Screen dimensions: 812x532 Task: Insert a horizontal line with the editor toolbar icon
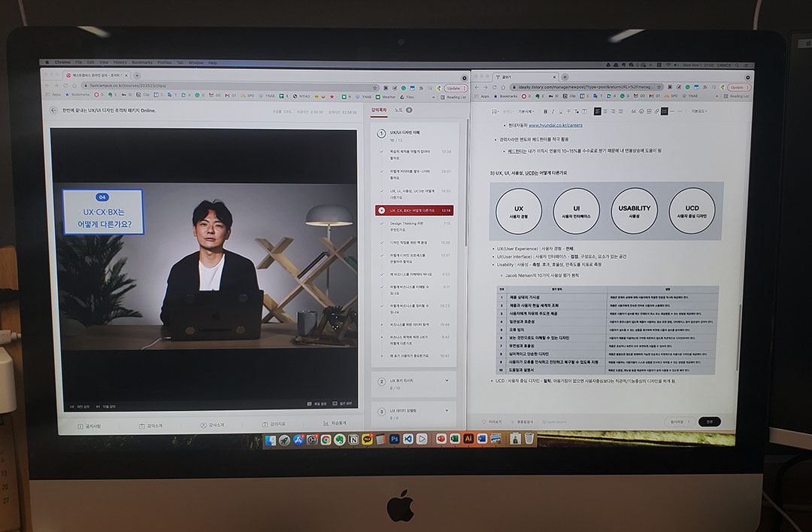click(672, 111)
